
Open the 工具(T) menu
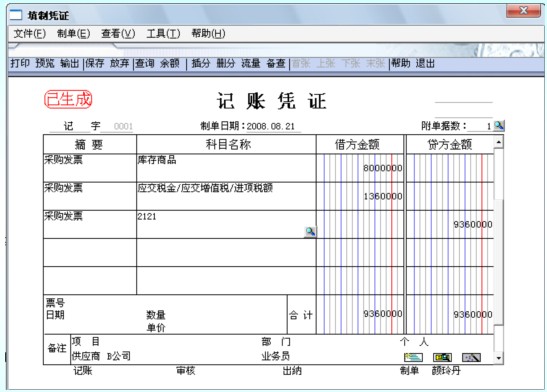click(163, 33)
